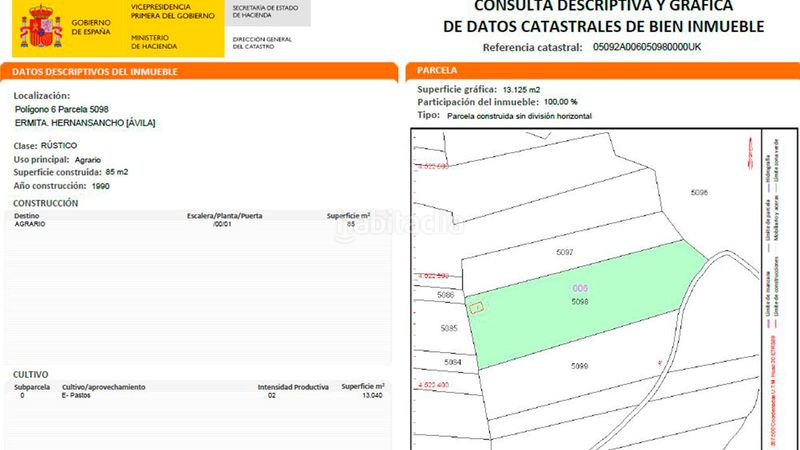Click 'Polígono 6 Parcela 5098' location line
Viewport: 800px width, 450px height.
(62, 109)
